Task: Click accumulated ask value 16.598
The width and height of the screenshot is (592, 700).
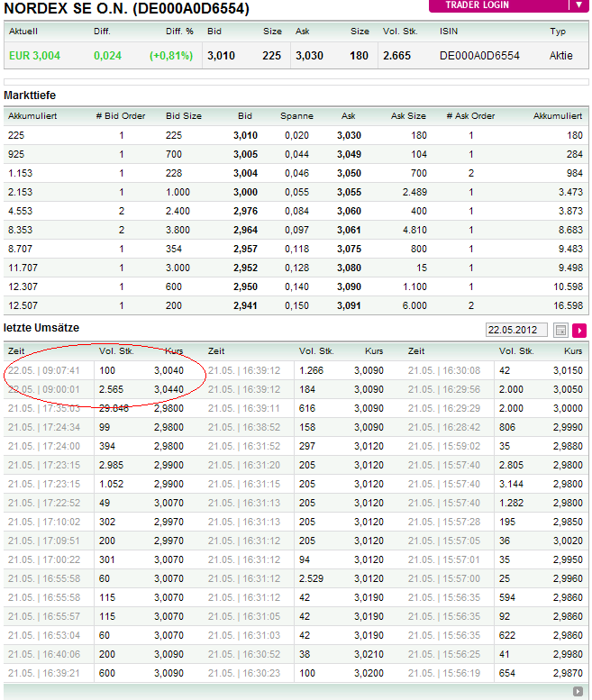Action: click(x=568, y=305)
